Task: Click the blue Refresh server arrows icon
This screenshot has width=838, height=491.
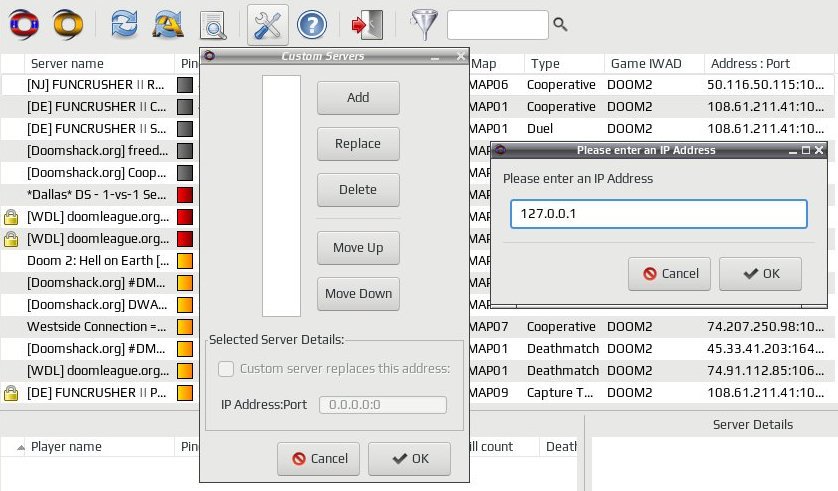Action: tap(124, 24)
